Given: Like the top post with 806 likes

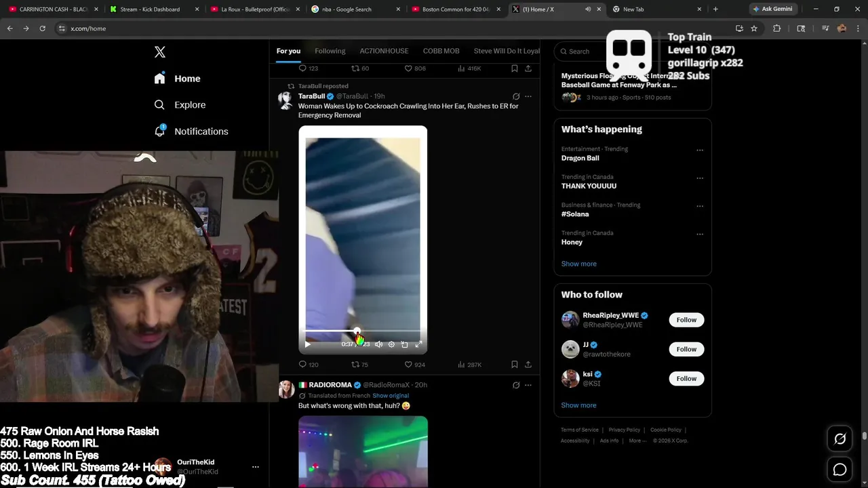Looking at the screenshot, I should click(x=414, y=68).
